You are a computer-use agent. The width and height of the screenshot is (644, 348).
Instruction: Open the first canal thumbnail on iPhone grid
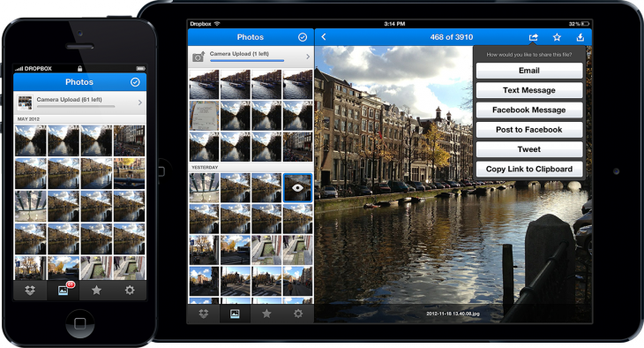pos(31,140)
